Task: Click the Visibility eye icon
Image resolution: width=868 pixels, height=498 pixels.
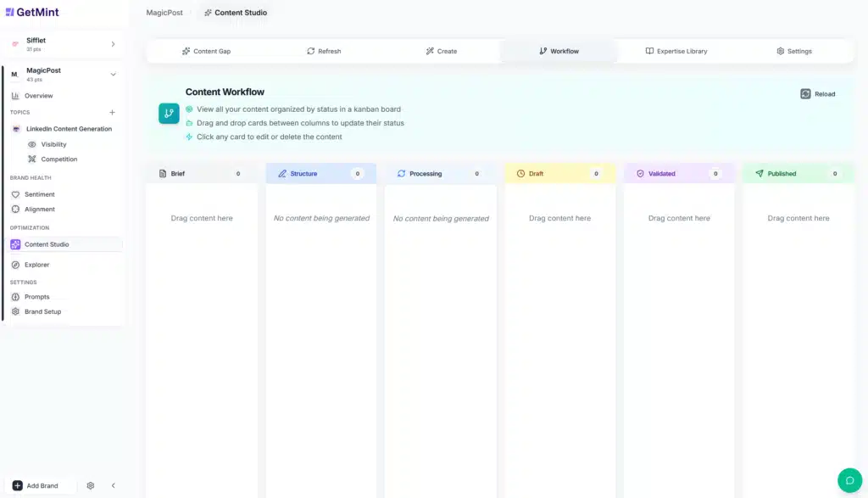Action: pos(32,144)
